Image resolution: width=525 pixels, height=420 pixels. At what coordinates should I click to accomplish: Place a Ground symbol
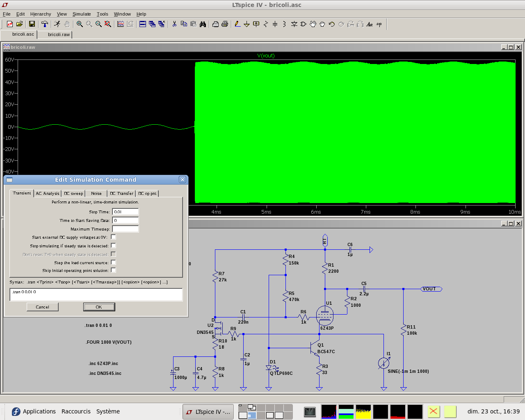pos(247,24)
